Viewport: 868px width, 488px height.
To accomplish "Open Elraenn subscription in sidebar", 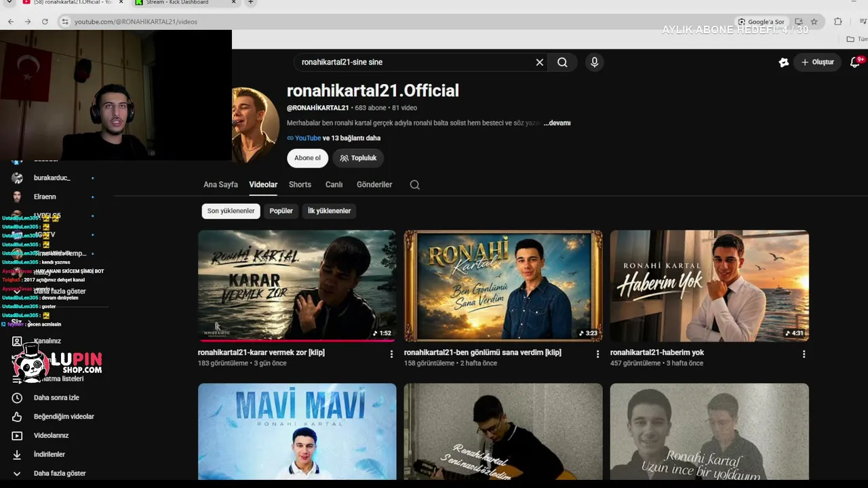I will [x=45, y=197].
